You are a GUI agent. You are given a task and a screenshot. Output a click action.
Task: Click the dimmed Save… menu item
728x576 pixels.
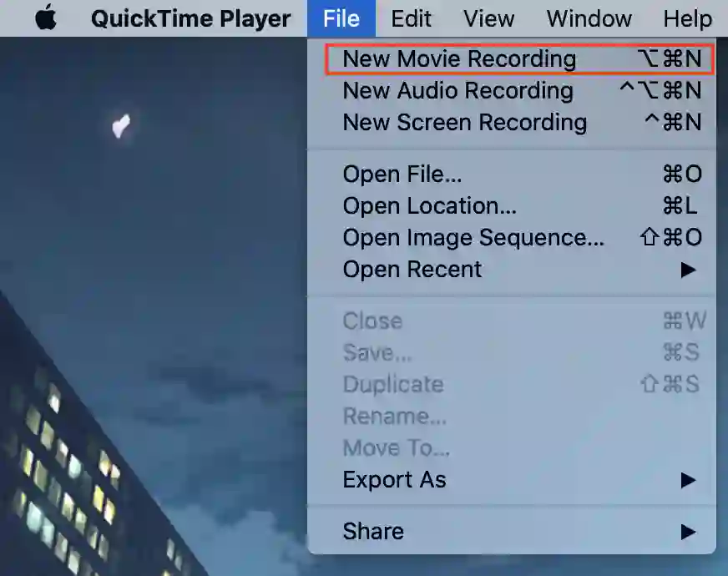coord(512,352)
